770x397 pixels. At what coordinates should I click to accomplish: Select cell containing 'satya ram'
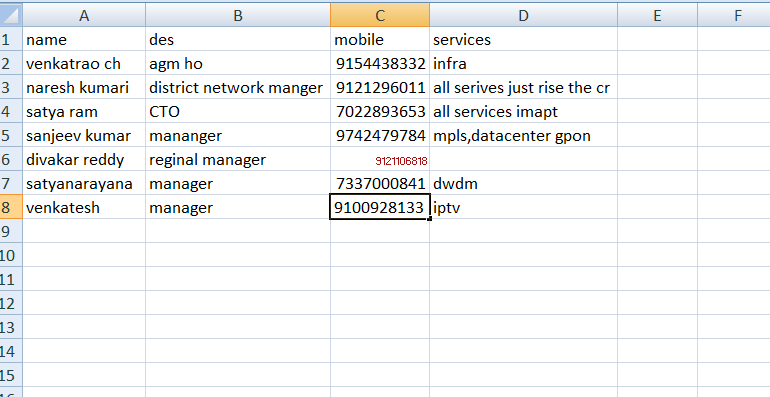pyautogui.click(x=84, y=112)
